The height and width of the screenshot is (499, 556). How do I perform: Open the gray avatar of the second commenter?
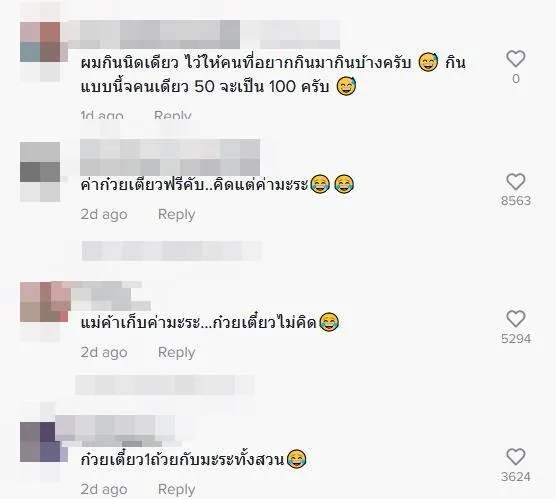coord(40,172)
